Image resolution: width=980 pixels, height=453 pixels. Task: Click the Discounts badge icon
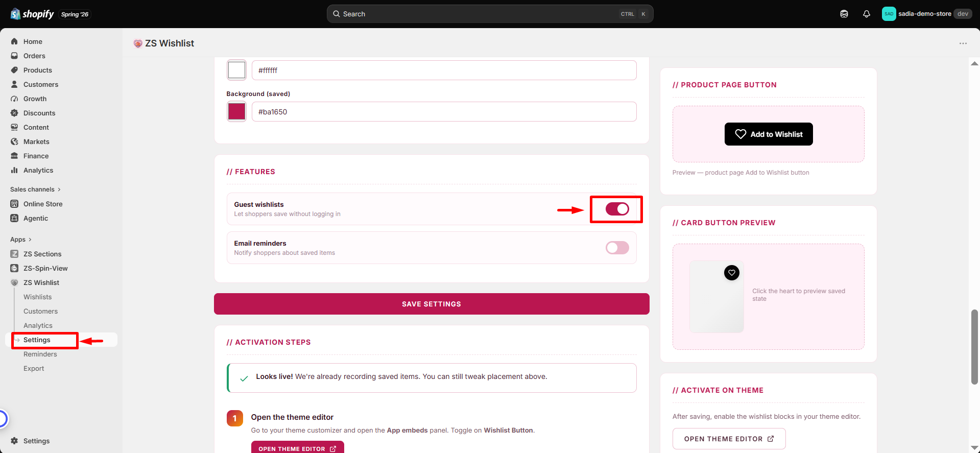click(14, 113)
